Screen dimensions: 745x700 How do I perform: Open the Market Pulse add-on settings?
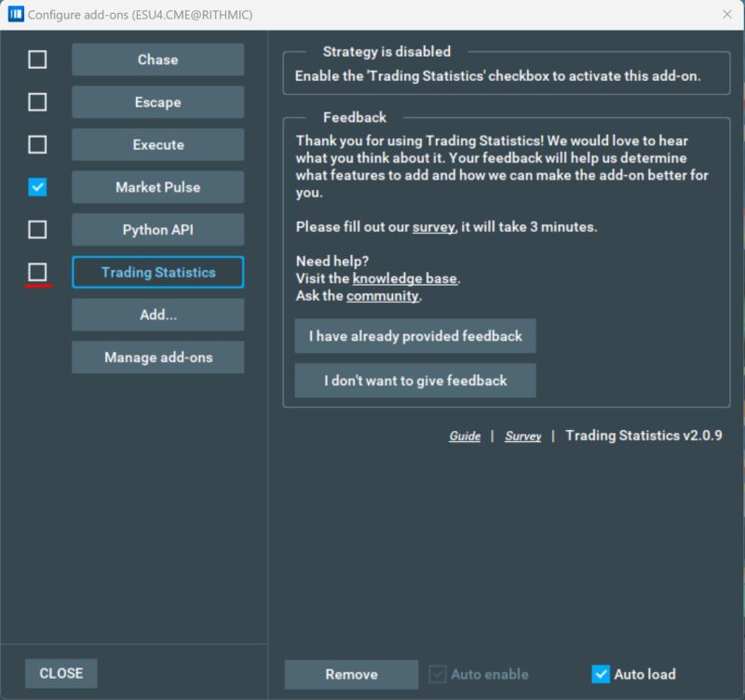(x=157, y=186)
